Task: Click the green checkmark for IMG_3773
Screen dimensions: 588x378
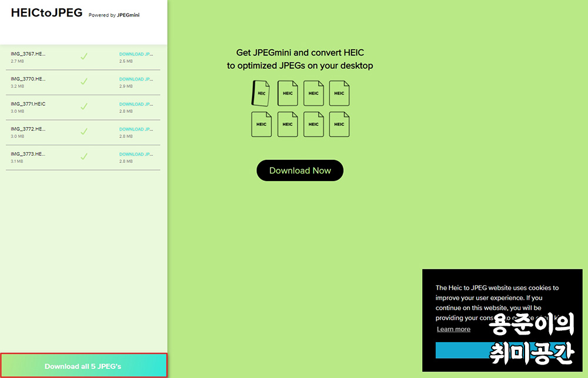Action: (84, 156)
